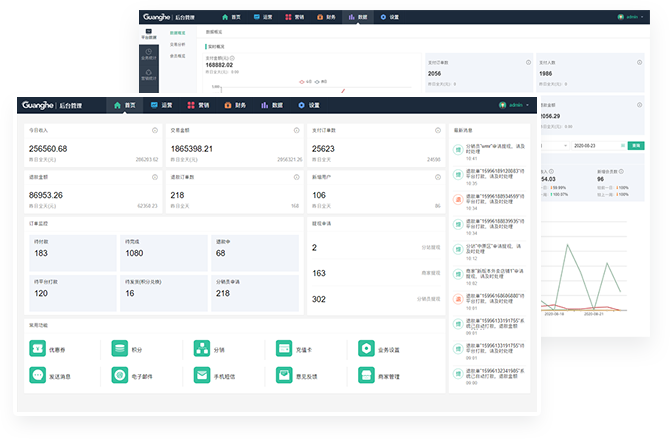Expand the admin dropdown in front window

click(x=516, y=105)
